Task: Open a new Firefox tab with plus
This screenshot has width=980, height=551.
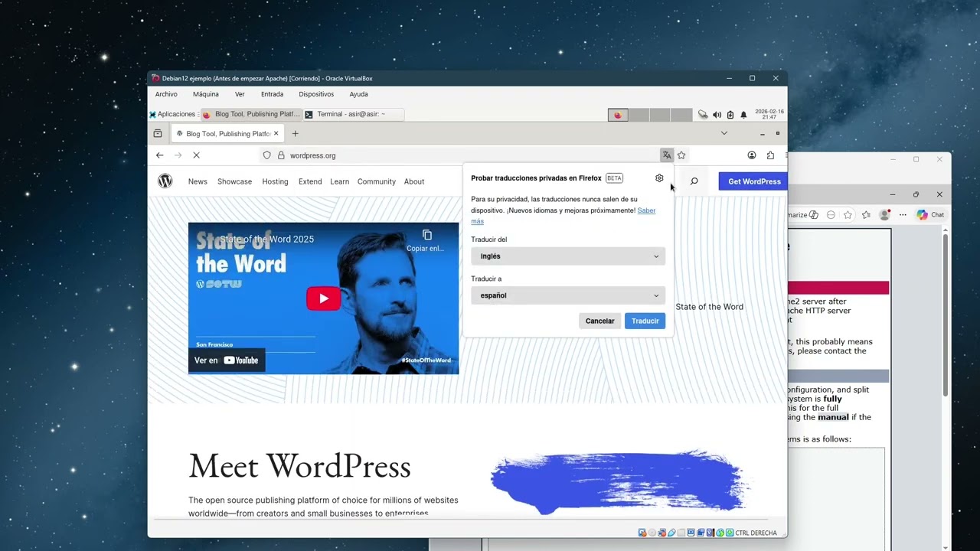Action: [x=295, y=134]
